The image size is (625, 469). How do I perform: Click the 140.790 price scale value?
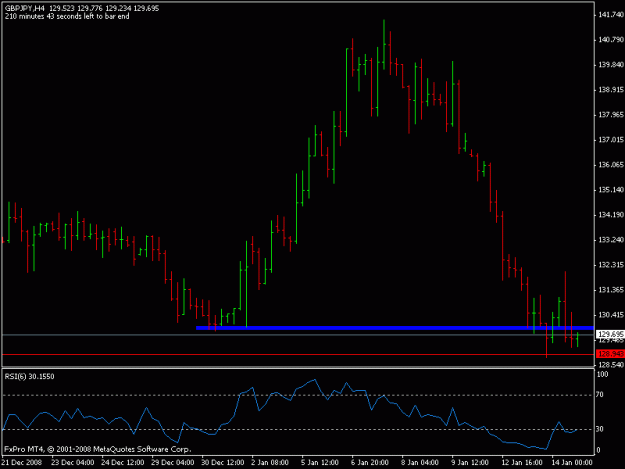(611, 40)
